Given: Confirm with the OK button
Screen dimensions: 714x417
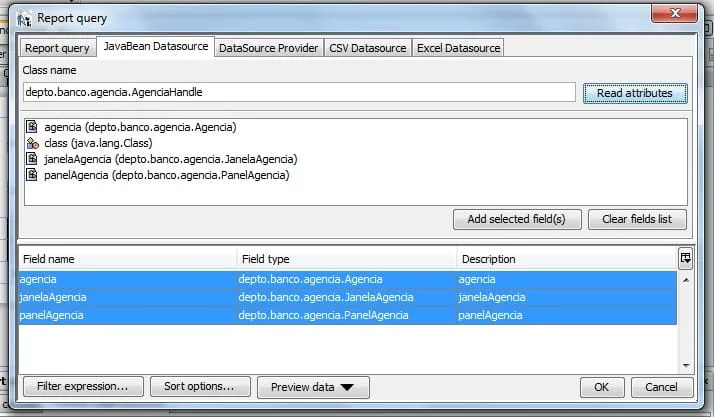Looking at the screenshot, I should click(602, 387).
